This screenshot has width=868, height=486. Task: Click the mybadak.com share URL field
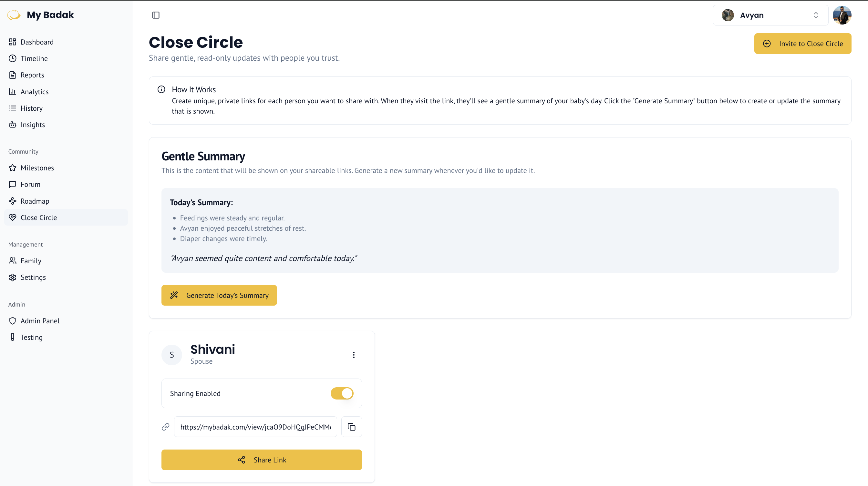coord(255,427)
